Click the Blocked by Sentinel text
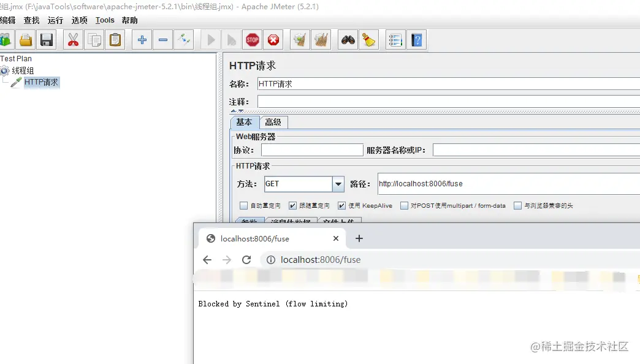Screen dimensions: 640x364 273,304
